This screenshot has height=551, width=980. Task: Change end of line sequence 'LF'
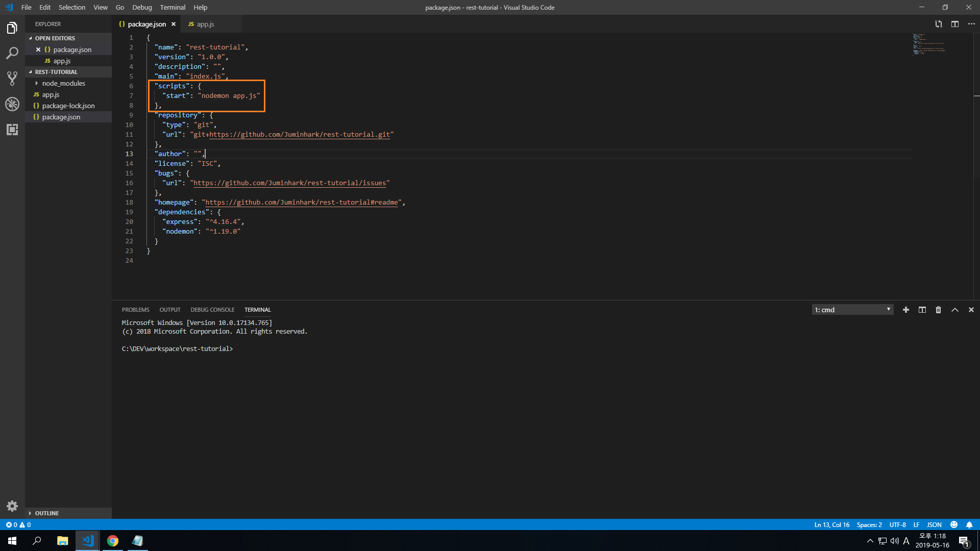pyautogui.click(x=916, y=524)
